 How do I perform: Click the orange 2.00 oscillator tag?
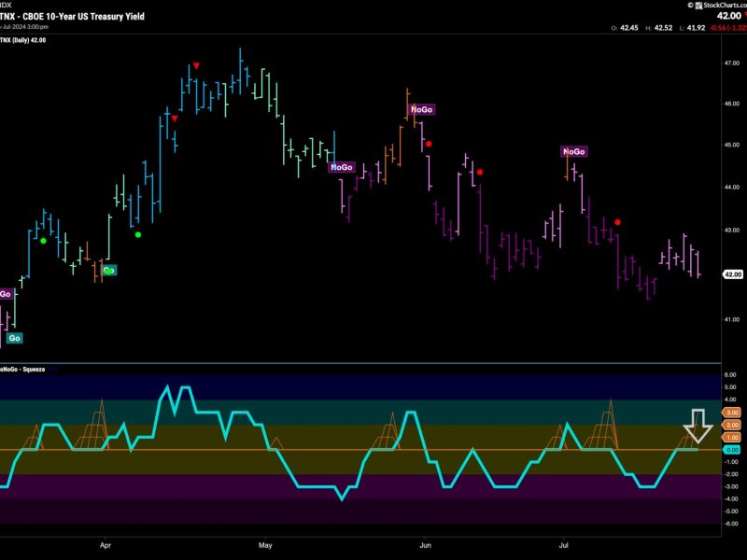click(732, 425)
